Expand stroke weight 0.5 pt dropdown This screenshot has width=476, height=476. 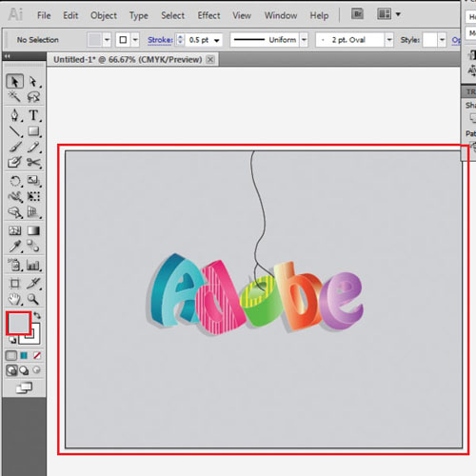point(217,40)
